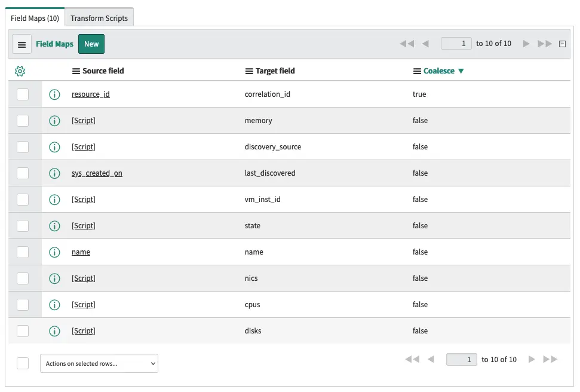Jump to last page in bottom pagination
This screenshot has width=580, height=392.
550,359
